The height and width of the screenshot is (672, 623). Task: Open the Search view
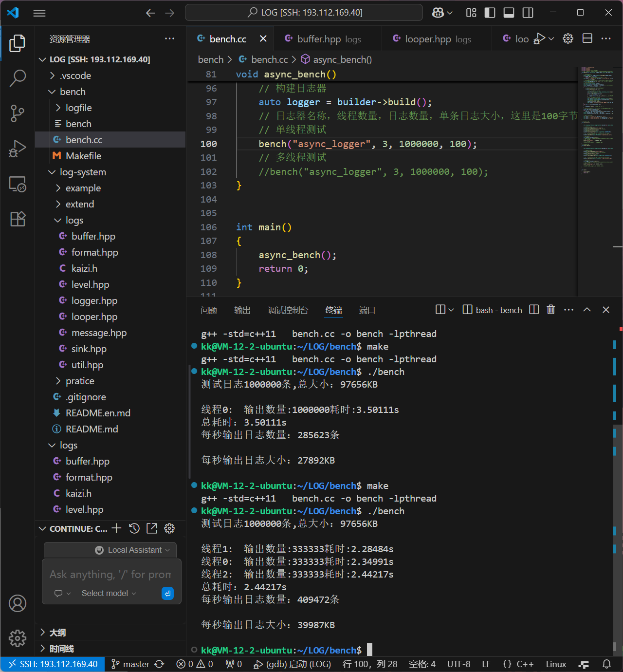(x=18, y=78)
